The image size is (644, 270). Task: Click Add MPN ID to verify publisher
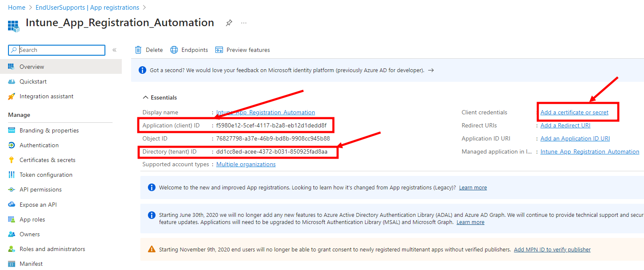[552, 250]
